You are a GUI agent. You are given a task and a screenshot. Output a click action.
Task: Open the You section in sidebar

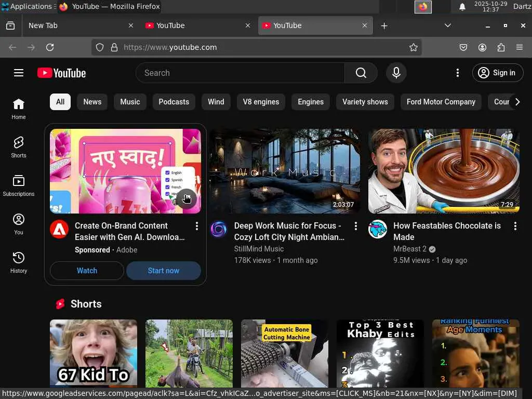pos(19,224)
